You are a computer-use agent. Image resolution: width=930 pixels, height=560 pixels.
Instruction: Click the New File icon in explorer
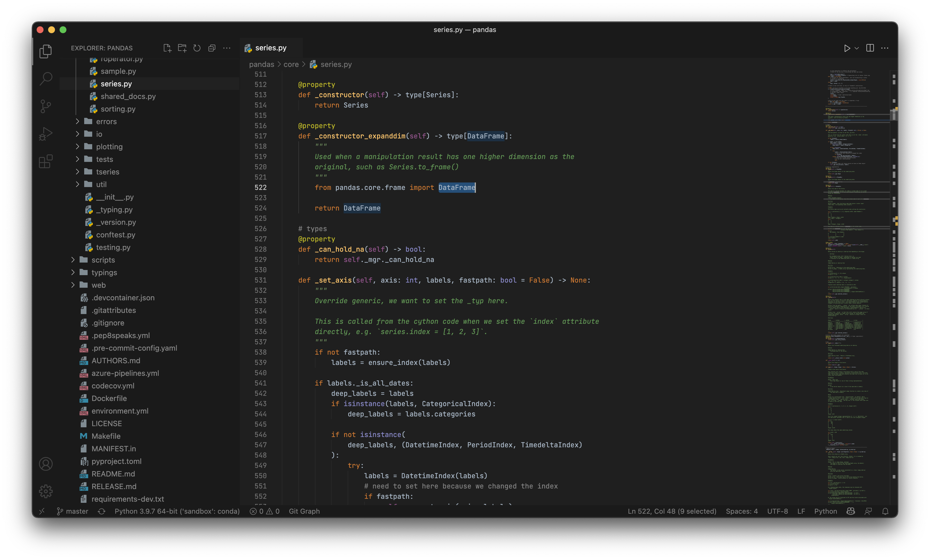pos(167,48)
